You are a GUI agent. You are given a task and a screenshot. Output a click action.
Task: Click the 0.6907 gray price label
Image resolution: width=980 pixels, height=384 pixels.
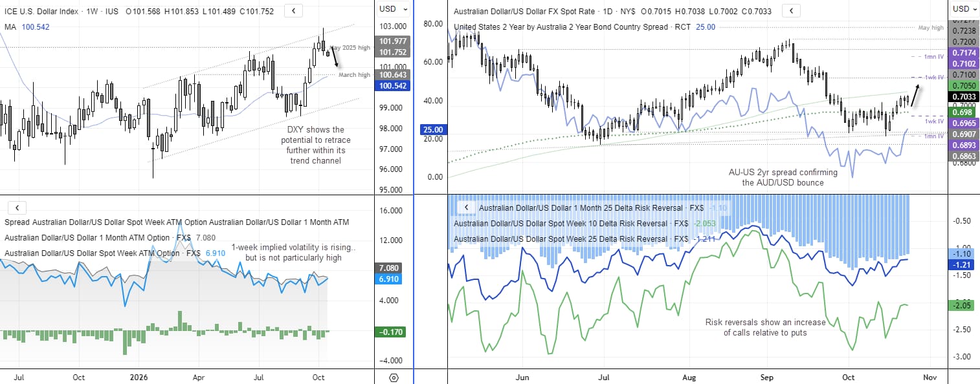[964, 134]
